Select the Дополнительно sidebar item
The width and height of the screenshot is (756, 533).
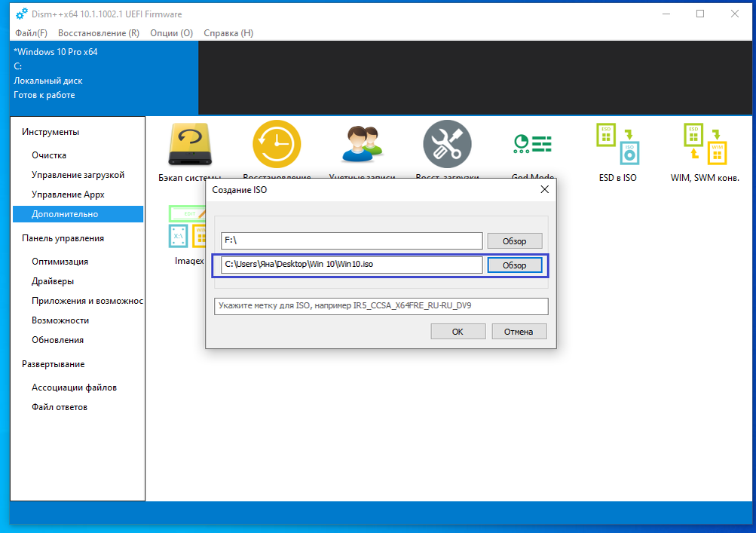78,214
